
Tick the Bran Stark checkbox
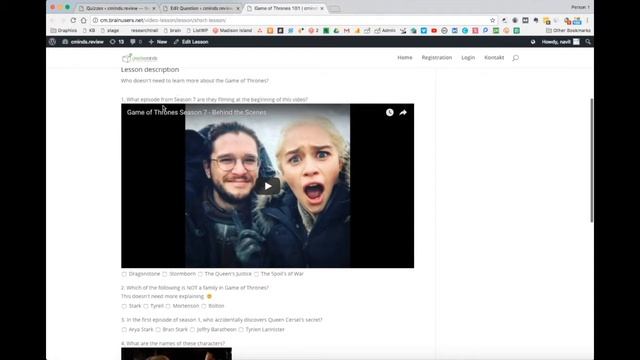[158, 330]
